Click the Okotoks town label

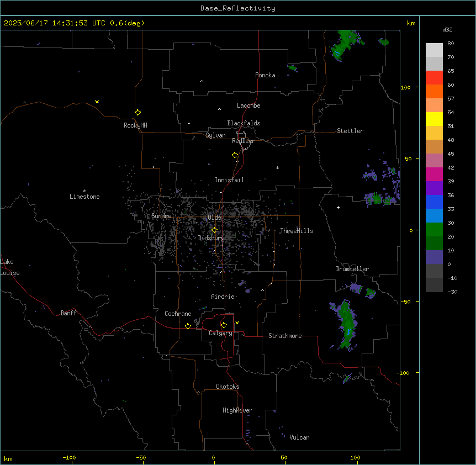[x=228, y=387]
